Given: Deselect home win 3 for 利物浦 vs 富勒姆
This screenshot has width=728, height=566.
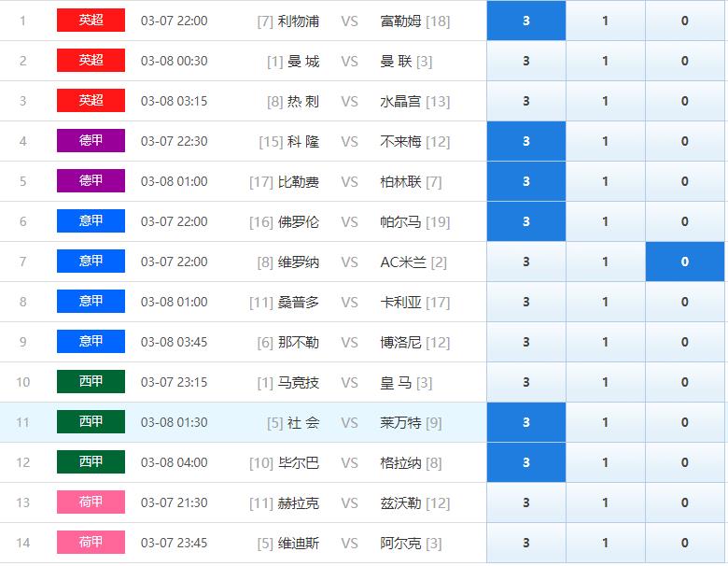Looking at the screenshot, I should pos(526,21).
